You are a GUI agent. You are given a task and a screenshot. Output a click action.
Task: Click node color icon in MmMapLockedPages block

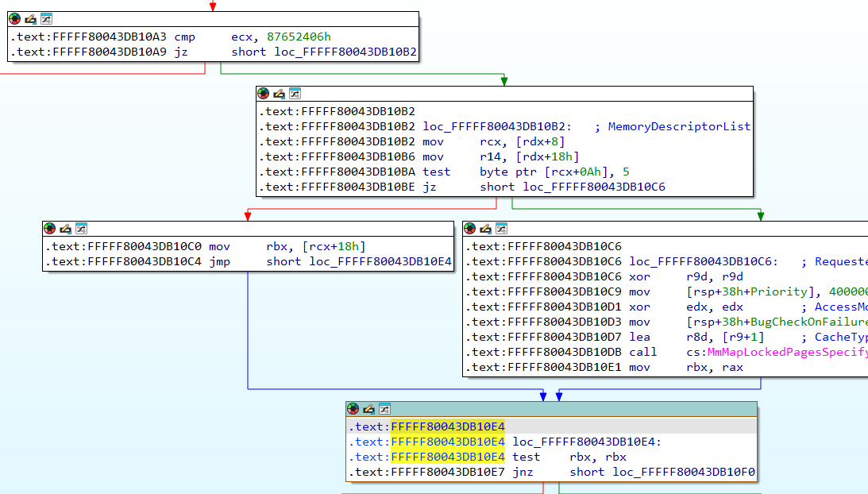pyautogui.click(x=470, y=229)
